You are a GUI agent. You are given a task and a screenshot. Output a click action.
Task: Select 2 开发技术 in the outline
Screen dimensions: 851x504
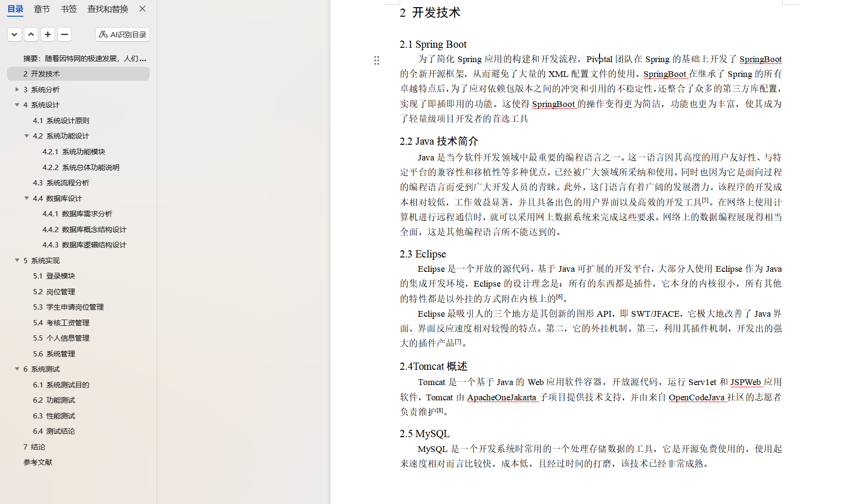point(78,74)
